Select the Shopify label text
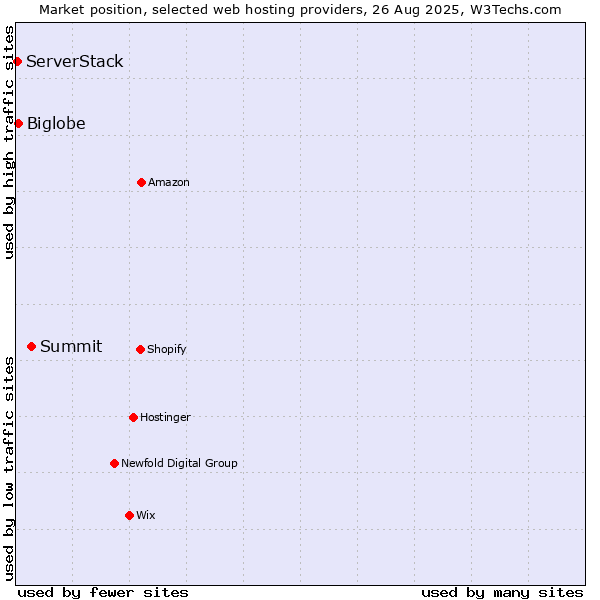Screen dimensions: 600x600 (166, 349)
